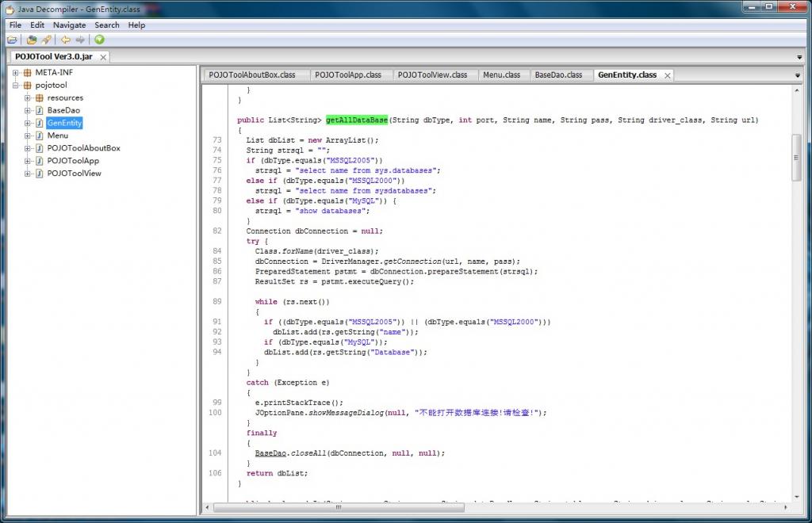Viewport: 812px width, 523px height.
Task: Open the Navigate menu
Action: pos(69,25)
